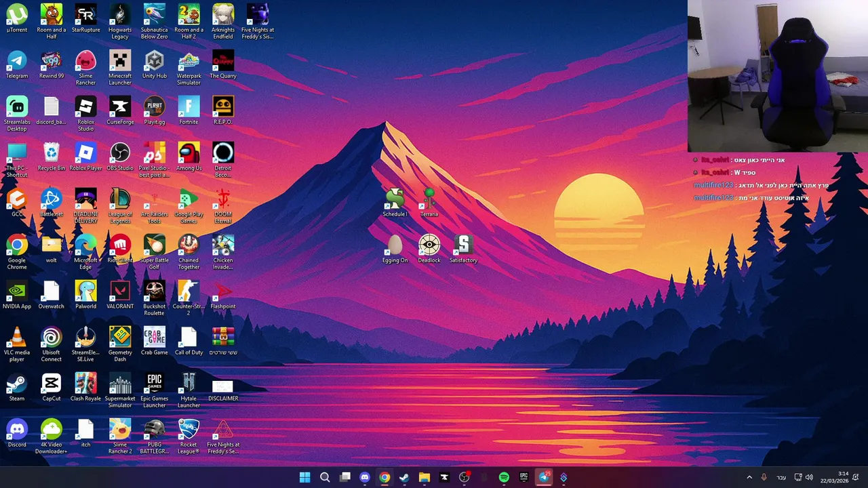The width and height of the screenshot is (868, 488).
Task: Click the CurseForge desktop icon
Action: 120,111
